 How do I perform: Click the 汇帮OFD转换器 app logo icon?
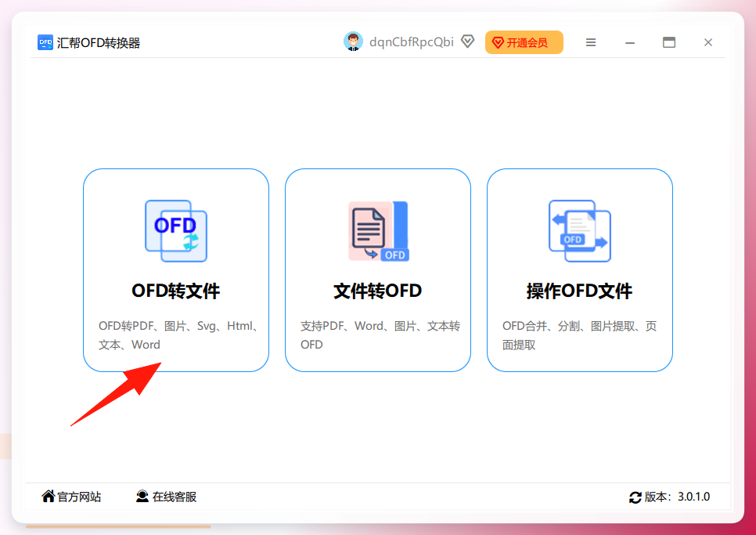[x=45, y=42]
